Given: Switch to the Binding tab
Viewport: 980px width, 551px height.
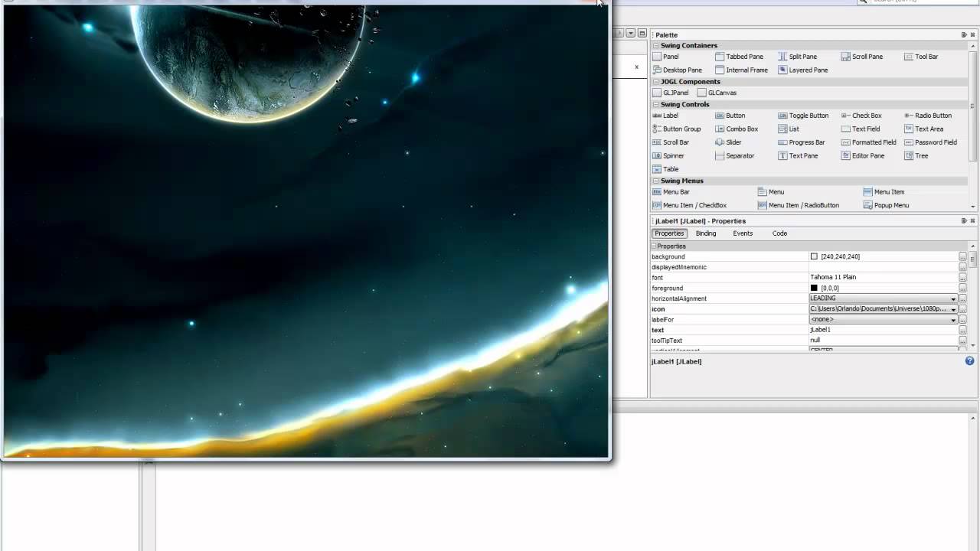Looking at the screenshot, I should pos(706,233).
